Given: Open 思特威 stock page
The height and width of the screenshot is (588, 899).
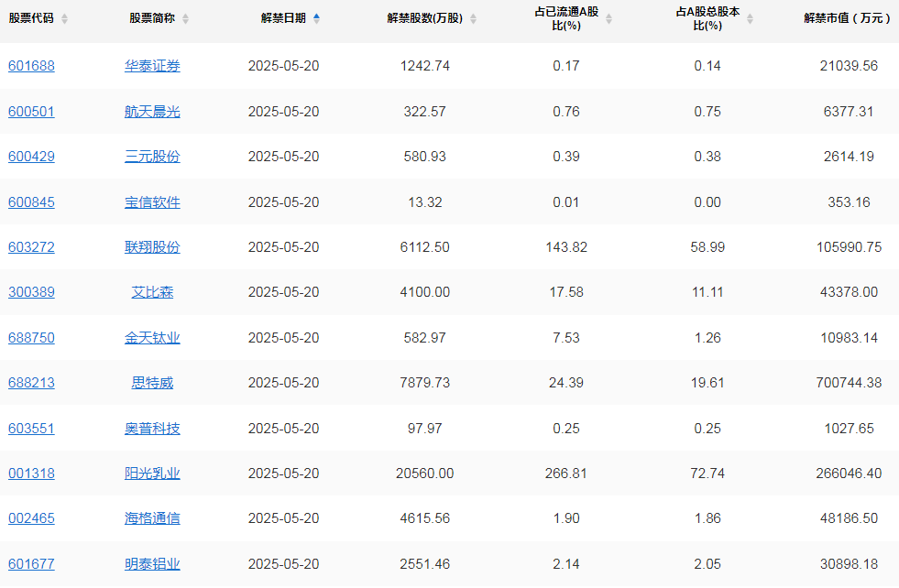Looking at the screenshot, I should (152, 383).
